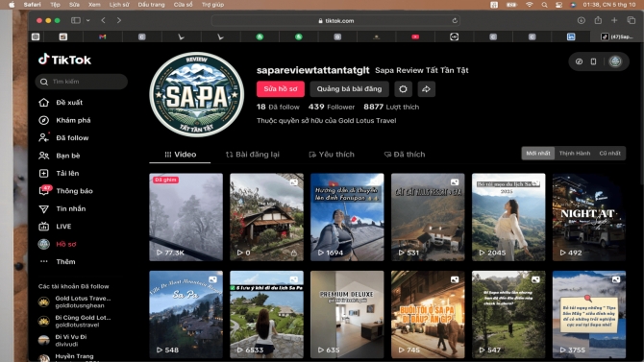Click the account avatar at top right
The width and height of the screenshot is (644, 362).
(x=615, y=61)
